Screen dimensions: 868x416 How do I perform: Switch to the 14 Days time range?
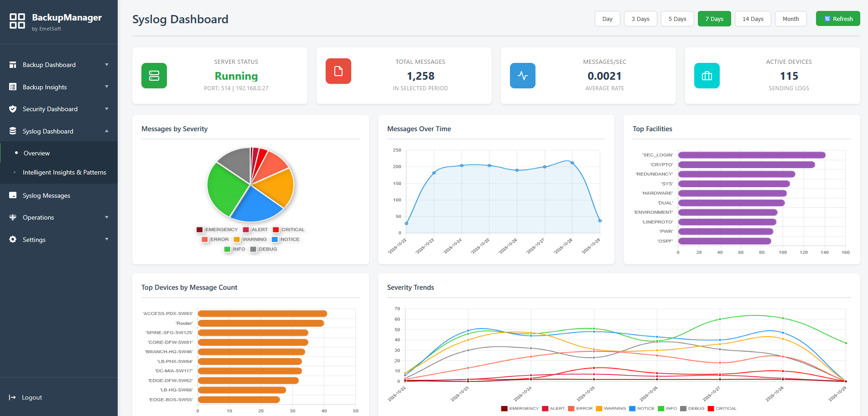(752, 19)
